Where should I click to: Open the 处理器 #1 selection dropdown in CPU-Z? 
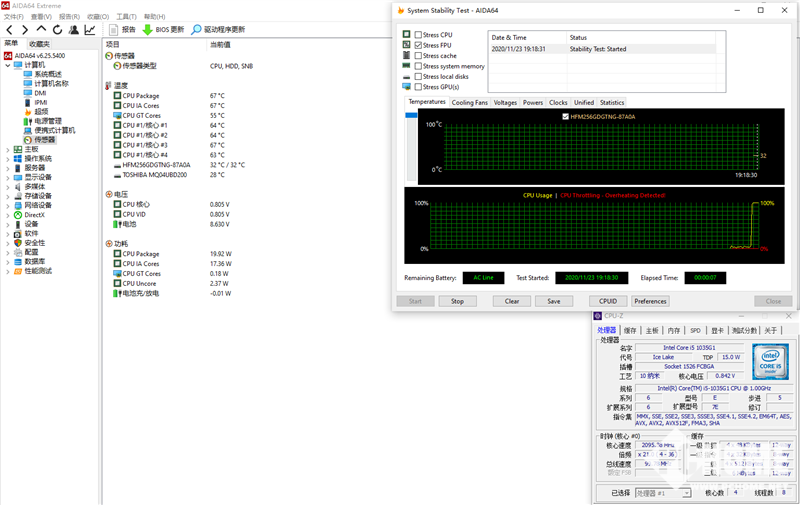pos(687,493)
